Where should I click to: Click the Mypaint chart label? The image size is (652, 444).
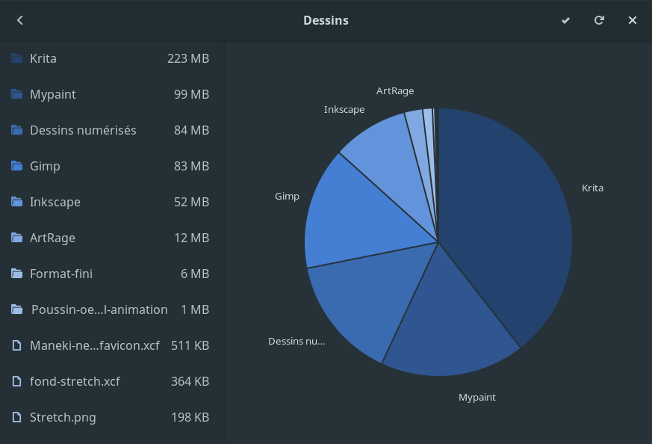[477, 398]
